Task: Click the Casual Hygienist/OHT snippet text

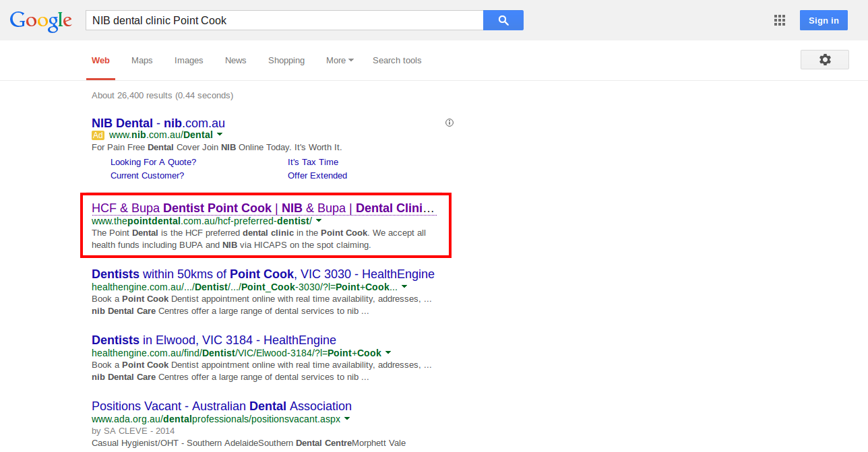Action: click(249, 443)
